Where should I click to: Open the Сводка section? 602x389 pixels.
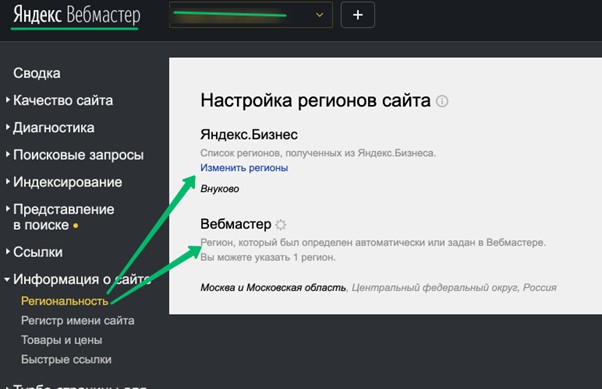[x=37, y=73]
